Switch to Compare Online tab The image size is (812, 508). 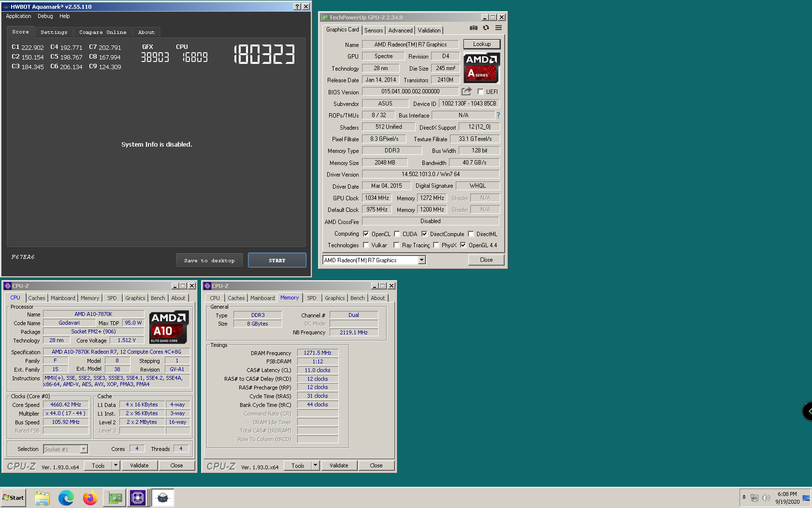(x=103, y=32)
